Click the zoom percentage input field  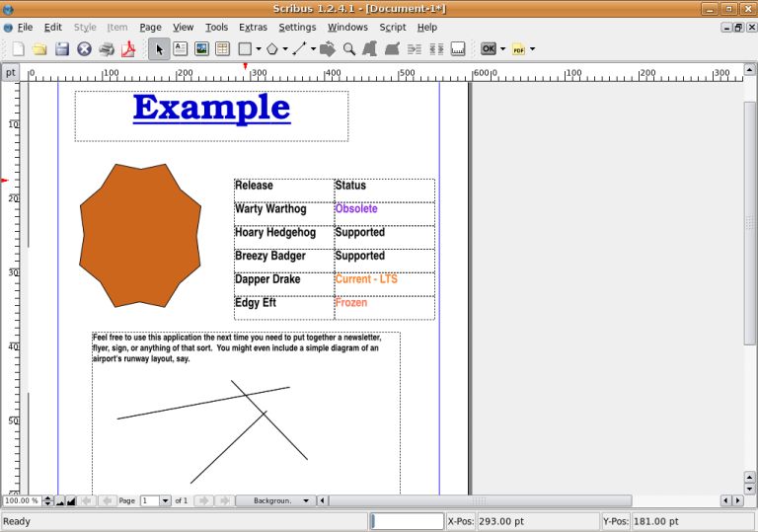pos(21,500)
